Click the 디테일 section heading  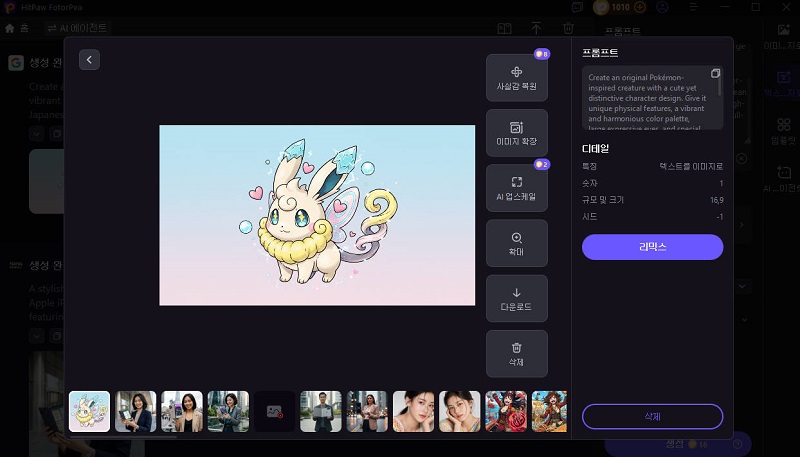pyautogui.click(x=595, y=148)
